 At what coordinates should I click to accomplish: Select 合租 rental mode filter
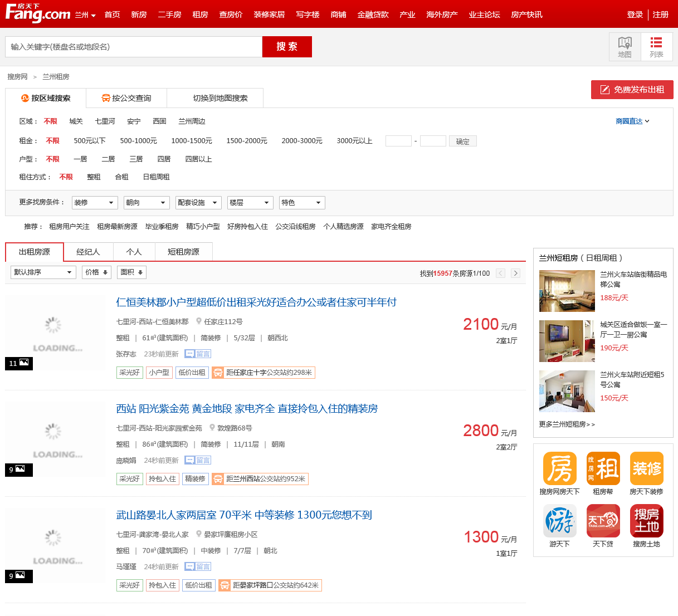pos(121,177)
